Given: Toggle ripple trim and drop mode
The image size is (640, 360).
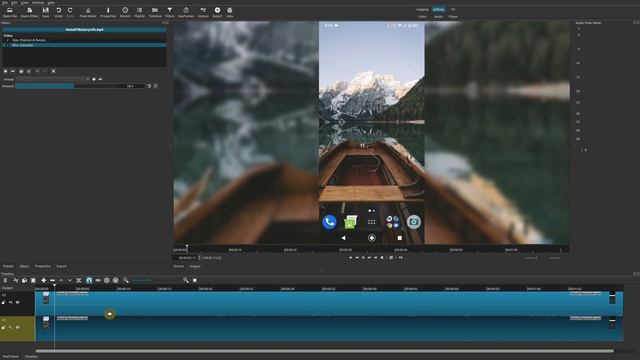Looking at the screenshot, I should tap(107, 280).
